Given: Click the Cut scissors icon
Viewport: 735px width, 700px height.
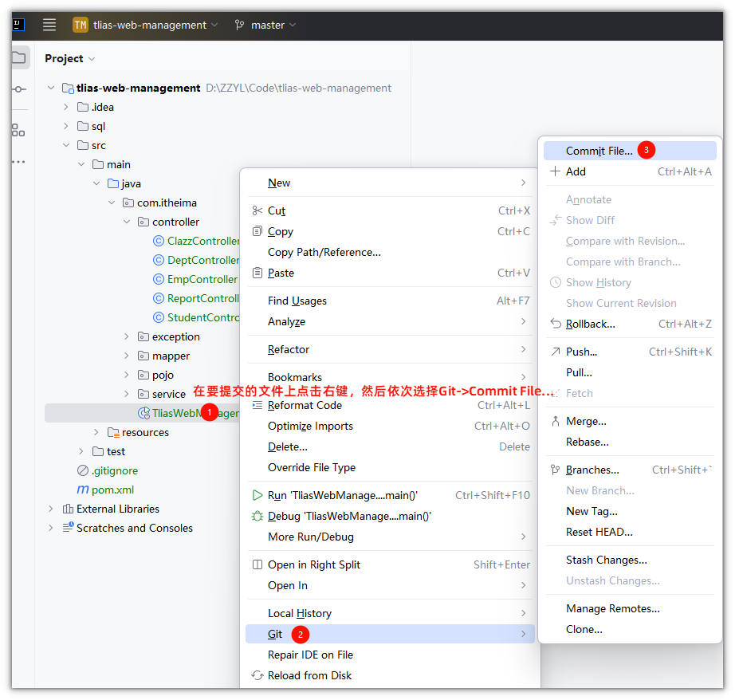Looking at the screenshot, I should pos(257,210).
